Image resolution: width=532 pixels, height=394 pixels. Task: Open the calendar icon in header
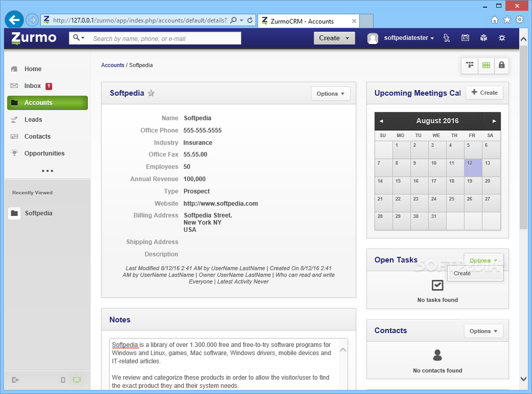465,38
